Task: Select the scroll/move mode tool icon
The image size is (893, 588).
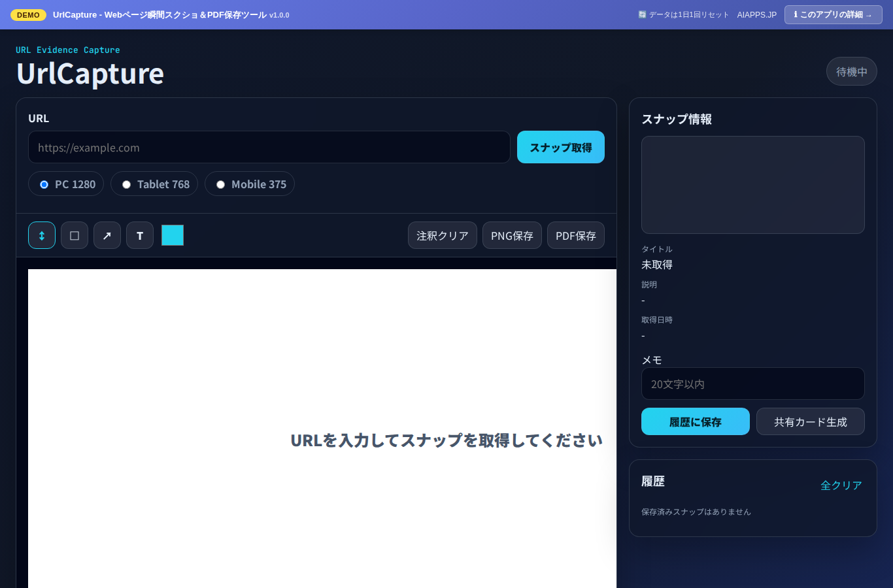Action: (x=42, y=235)
